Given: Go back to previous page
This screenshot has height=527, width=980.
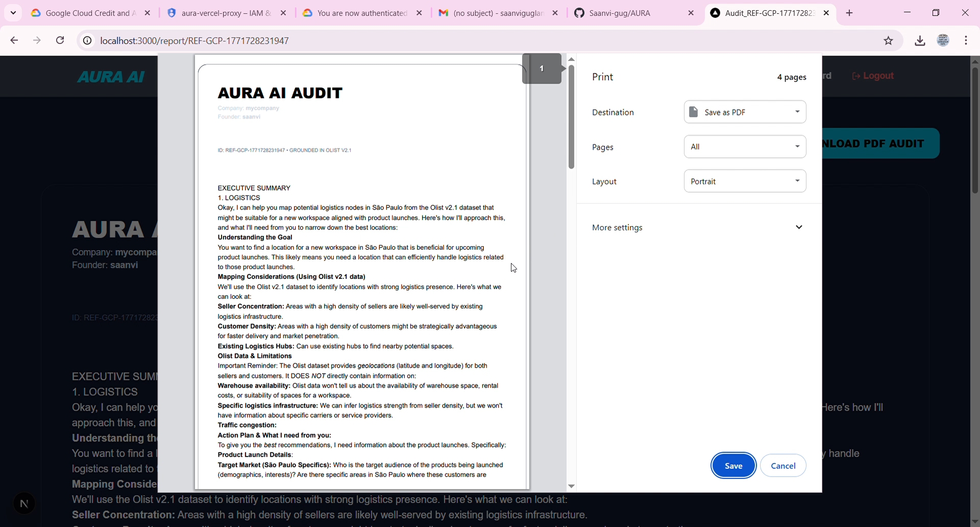Looking at the screenshot, I should (14, 40).
